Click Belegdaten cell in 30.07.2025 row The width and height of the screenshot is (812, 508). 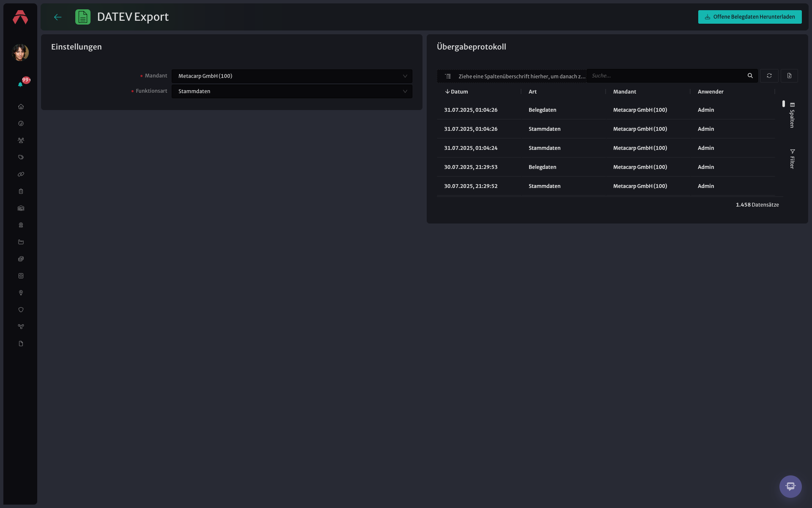point(542,167)
